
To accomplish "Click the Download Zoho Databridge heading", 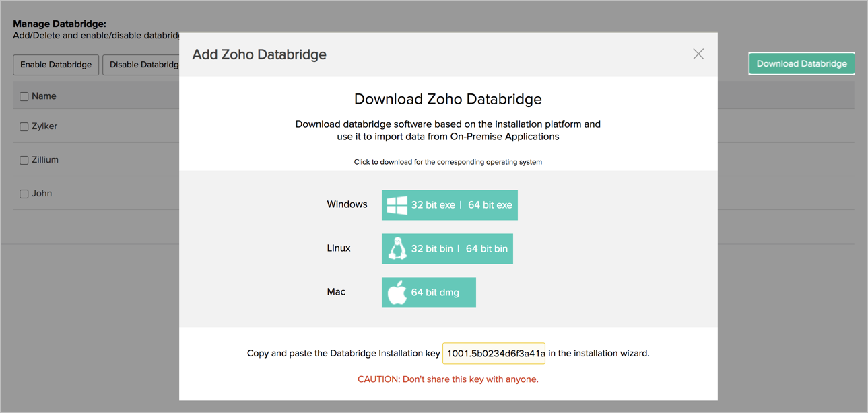I will click(x=448, y=99).
